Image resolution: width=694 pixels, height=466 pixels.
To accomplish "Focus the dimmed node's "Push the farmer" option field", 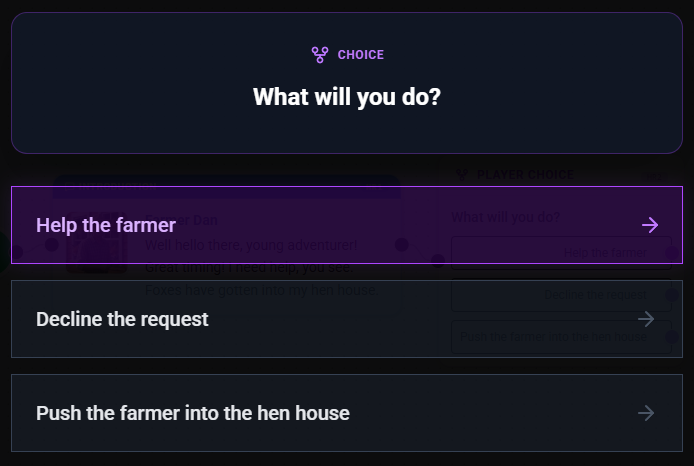I will 560,337.
